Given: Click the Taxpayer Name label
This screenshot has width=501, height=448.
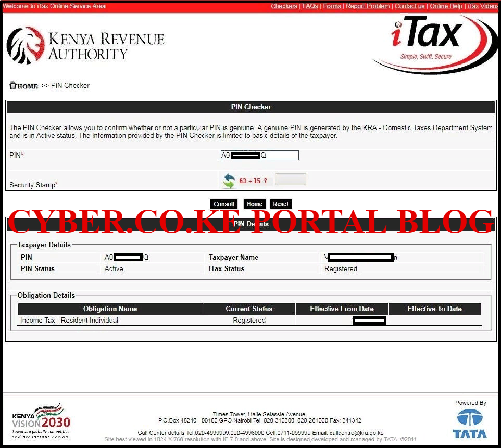Looking at the screenshot, I should 233,258.
